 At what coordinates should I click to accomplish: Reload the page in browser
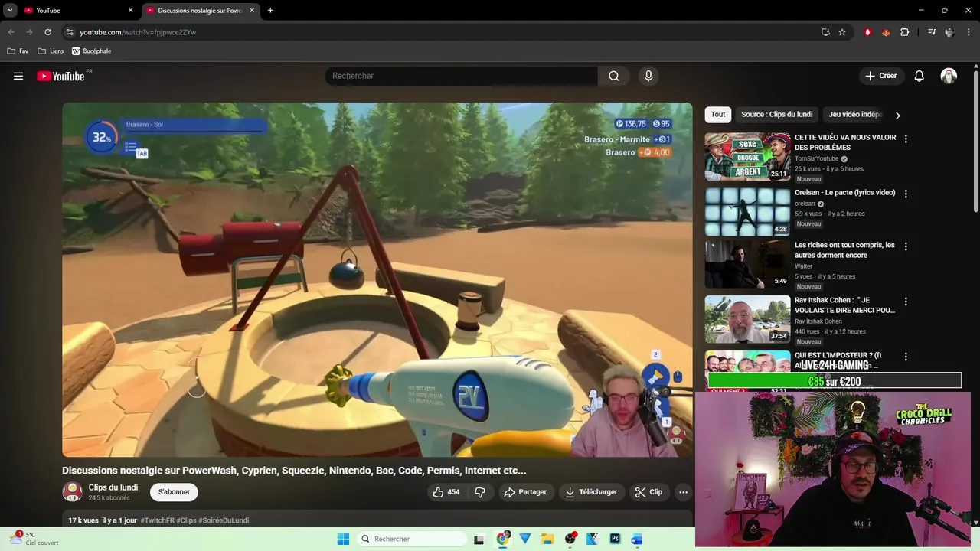click(47, 32)
